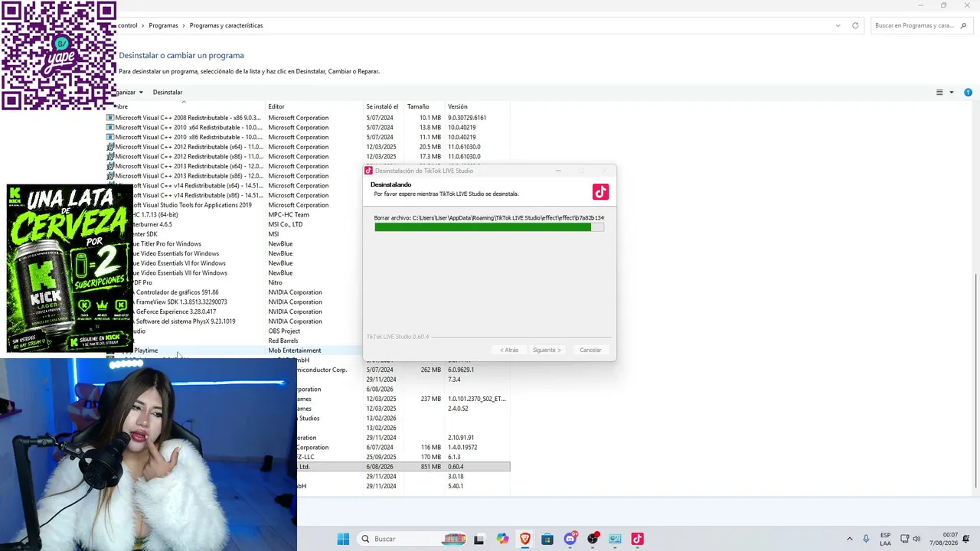Click Programas y características breadcrumb
The width and height of the screenshot is (980, 551).
[x=226, y=25]
